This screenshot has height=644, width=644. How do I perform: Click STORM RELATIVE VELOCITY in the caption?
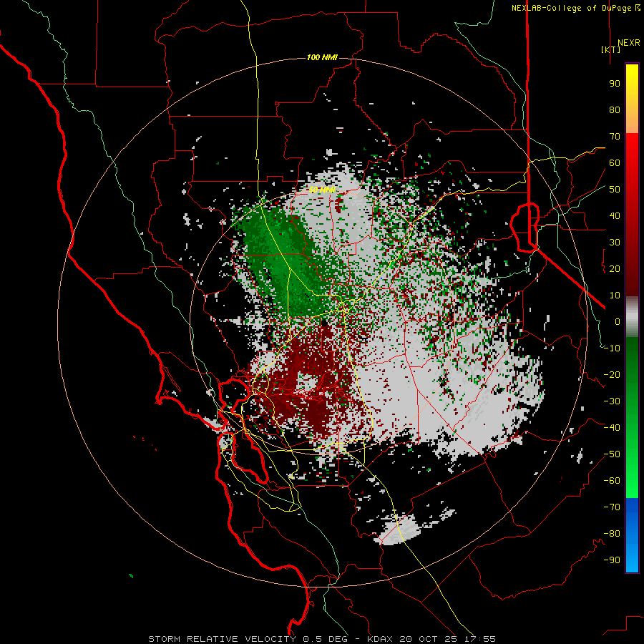click(222, 639)
